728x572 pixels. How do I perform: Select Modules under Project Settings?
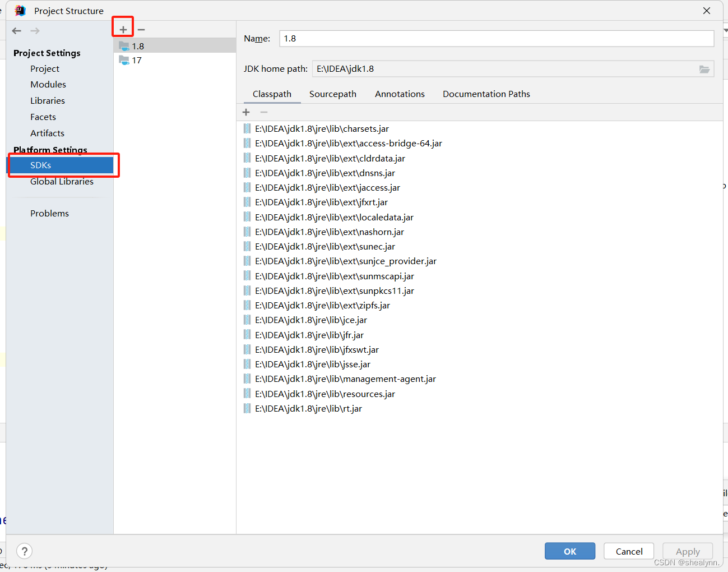pos(48,84)
